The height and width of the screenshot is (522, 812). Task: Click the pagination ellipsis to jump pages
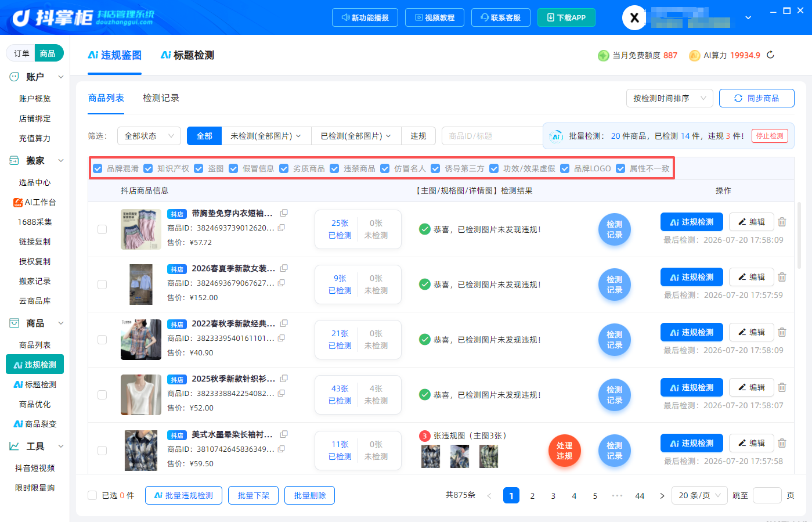617,496
